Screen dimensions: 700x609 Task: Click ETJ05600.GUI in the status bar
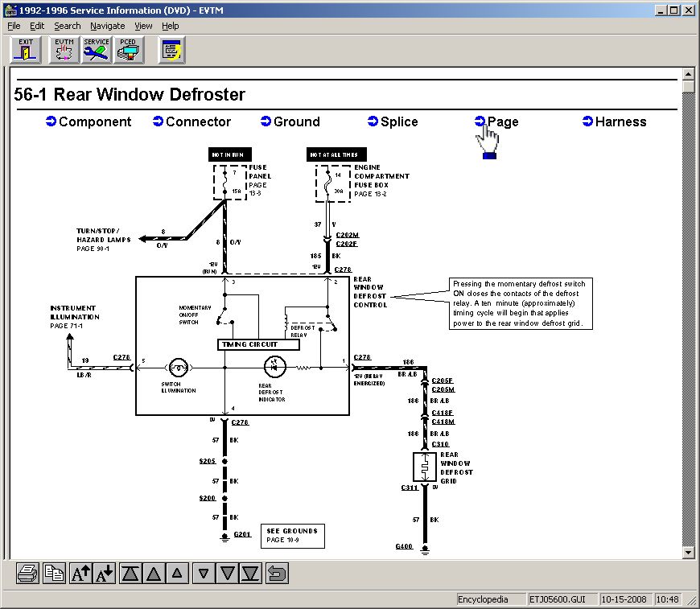[x=562, y=599]
